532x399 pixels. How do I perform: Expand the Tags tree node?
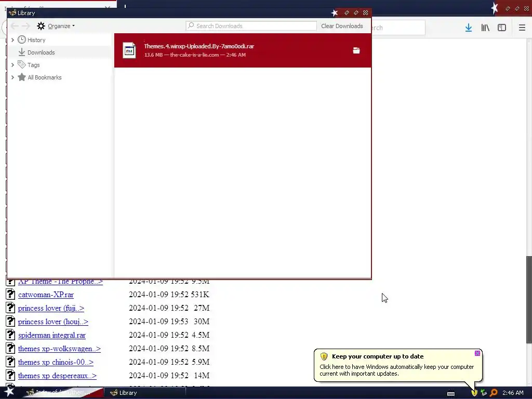13,65
